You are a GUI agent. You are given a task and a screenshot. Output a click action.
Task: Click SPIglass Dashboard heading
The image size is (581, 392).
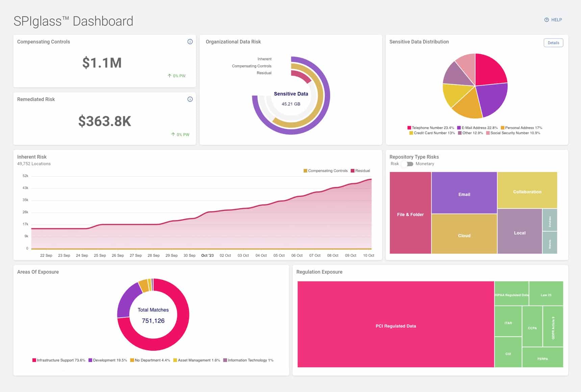tap(73, 21)
